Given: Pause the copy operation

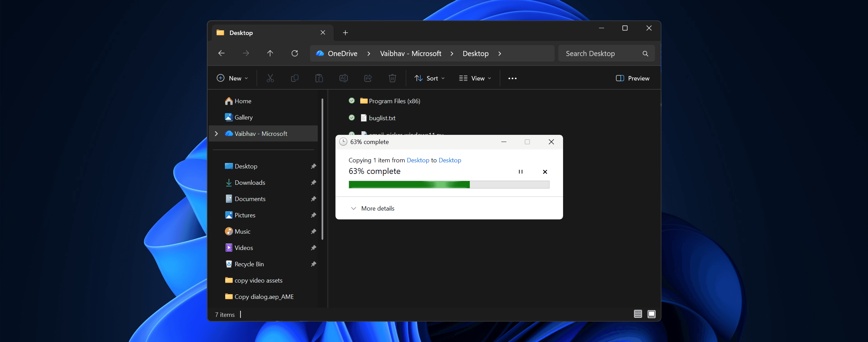Looking at the screenshot, I should (x=520, y=172).
